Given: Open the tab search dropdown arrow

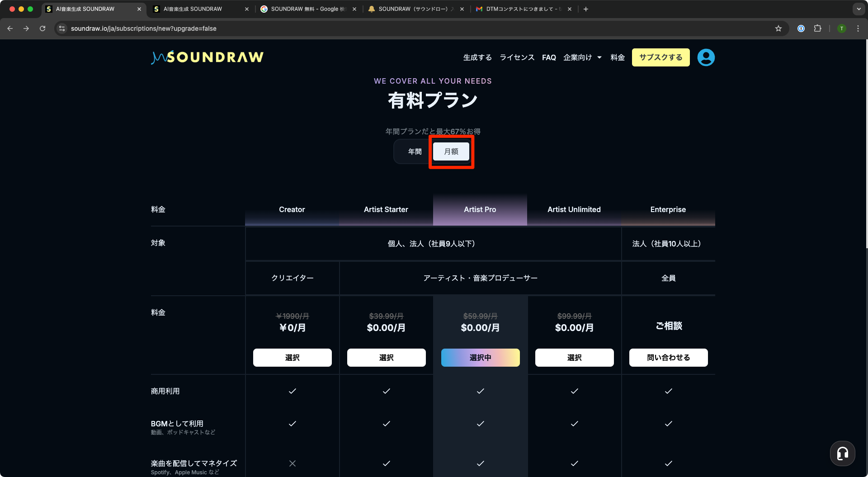Looking at the screenshot, I should coord(859,9).
